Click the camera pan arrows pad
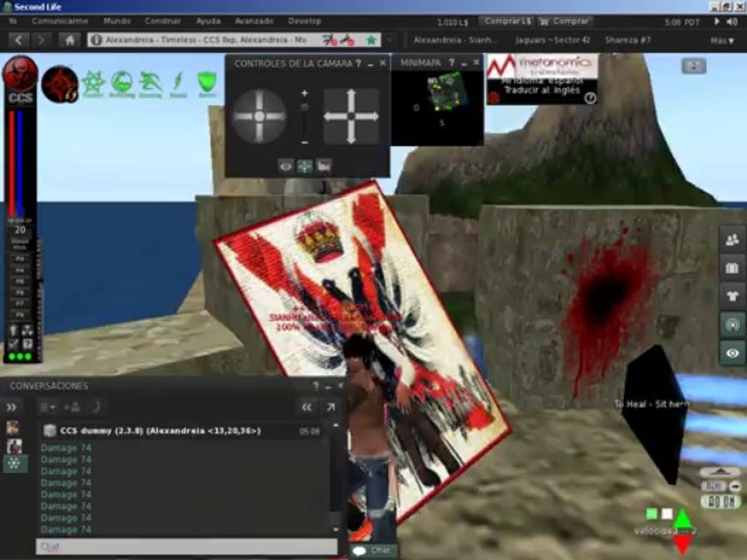The image size is (747, 560). coord(351,116)
